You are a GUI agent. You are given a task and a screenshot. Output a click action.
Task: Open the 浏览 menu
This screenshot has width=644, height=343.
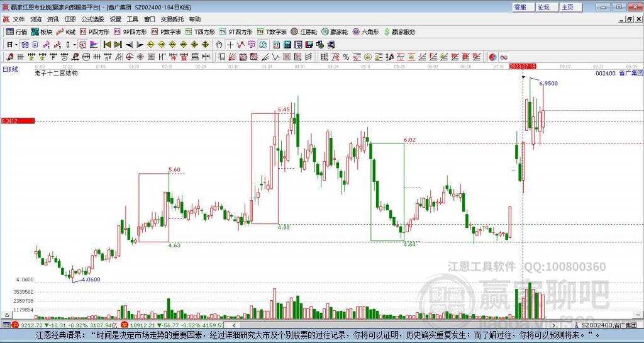(36, 20)
